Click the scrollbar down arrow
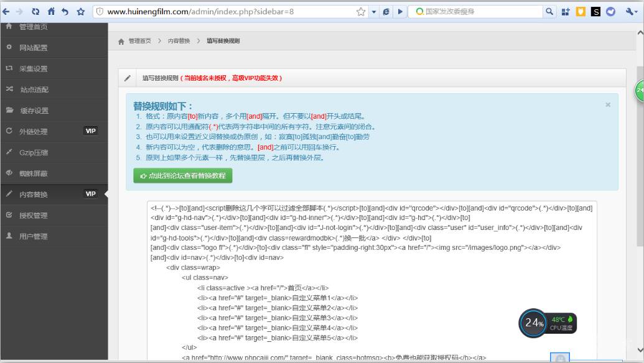The height and width of the screenshot is (363, 644). point(640,350)
